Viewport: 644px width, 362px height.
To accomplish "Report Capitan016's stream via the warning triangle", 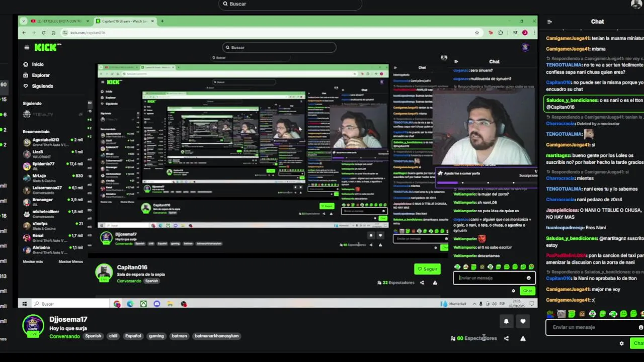I will 435,283.
